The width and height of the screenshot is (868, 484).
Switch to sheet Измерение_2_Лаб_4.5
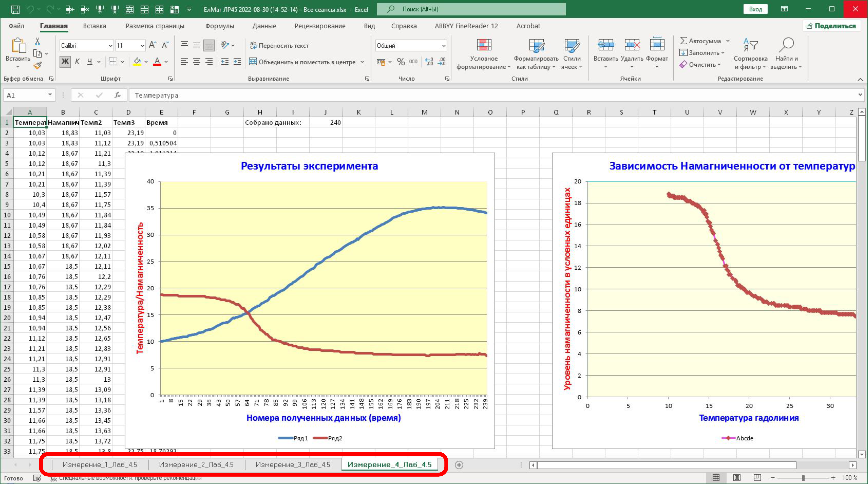coord(196,464)
